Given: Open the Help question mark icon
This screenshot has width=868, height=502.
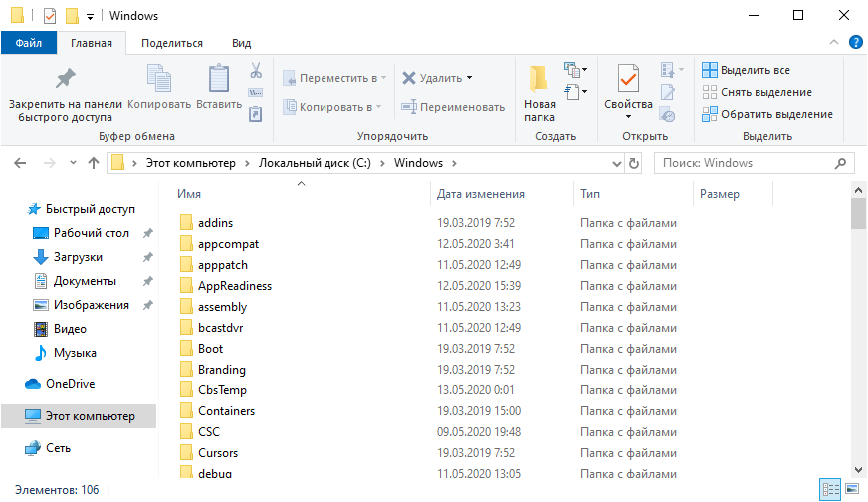Looking at the screenshot, I should pos(854,42).
